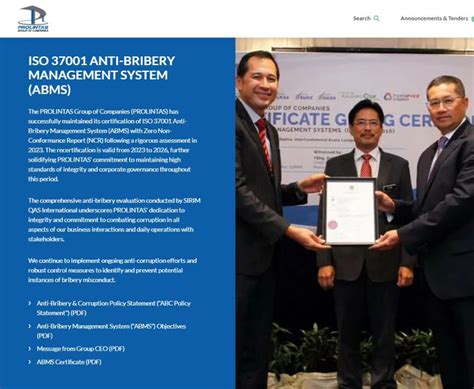Image resolution: width=474 pixels, height=389 pixels.
Task: Click the ISO 37001 Anti-Bribery Management System heading
Action: coord(101,75)
